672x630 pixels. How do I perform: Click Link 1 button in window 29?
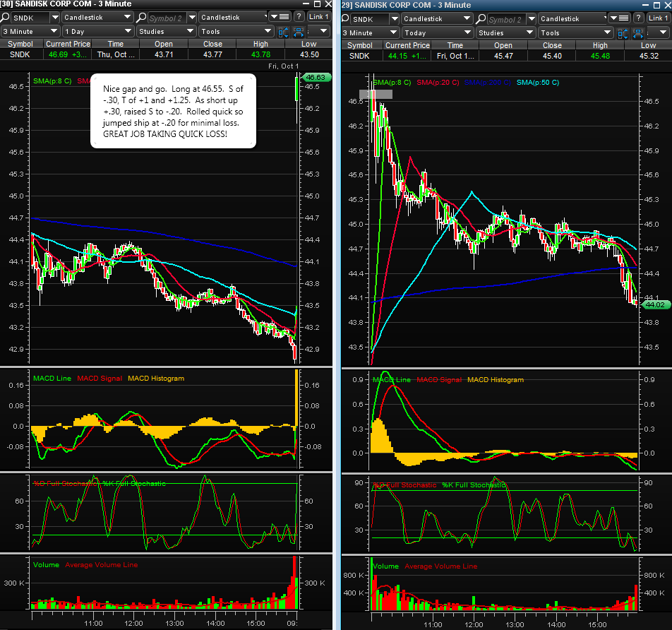point(658,18)
